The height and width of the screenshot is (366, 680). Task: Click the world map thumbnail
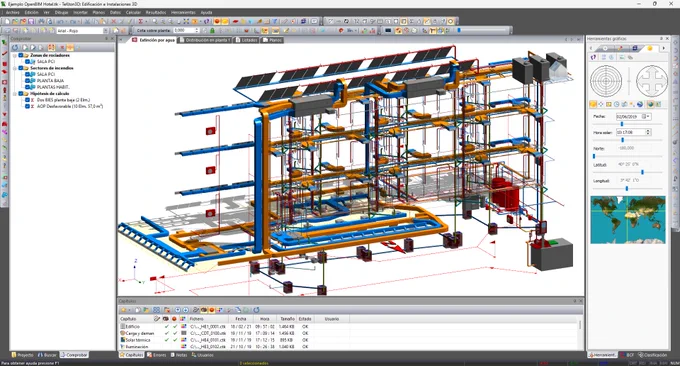pos(628,220)
